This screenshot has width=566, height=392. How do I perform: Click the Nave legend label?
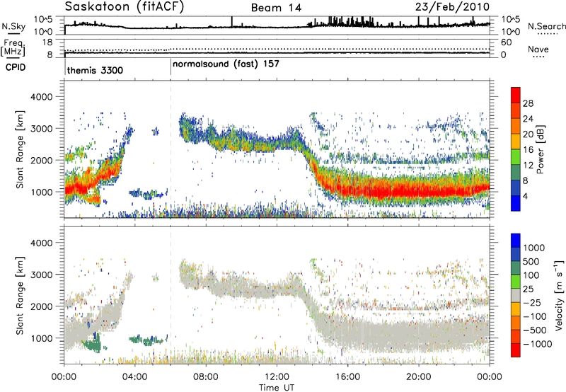tap(538, 49)
